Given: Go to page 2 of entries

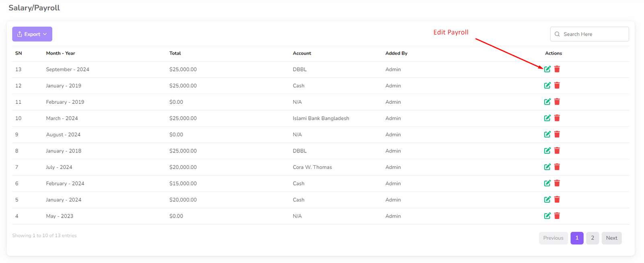Looking at the screenshot, I should (592, 238).
